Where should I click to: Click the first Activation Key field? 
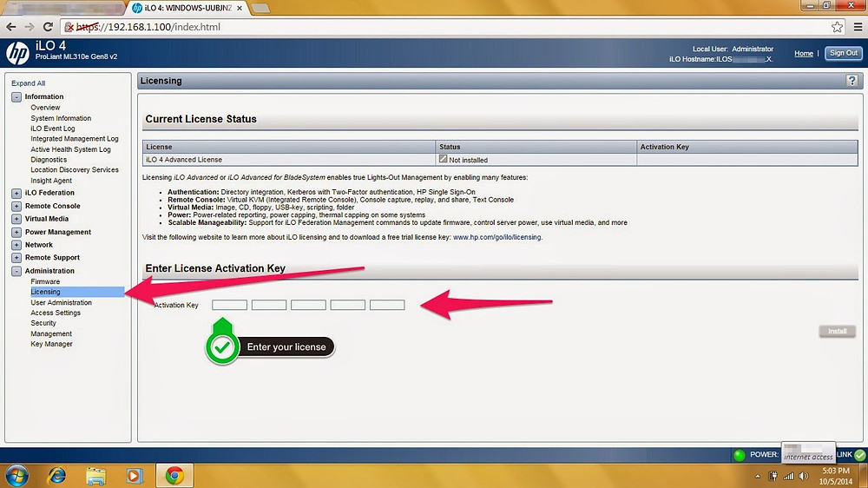[230, 305]
